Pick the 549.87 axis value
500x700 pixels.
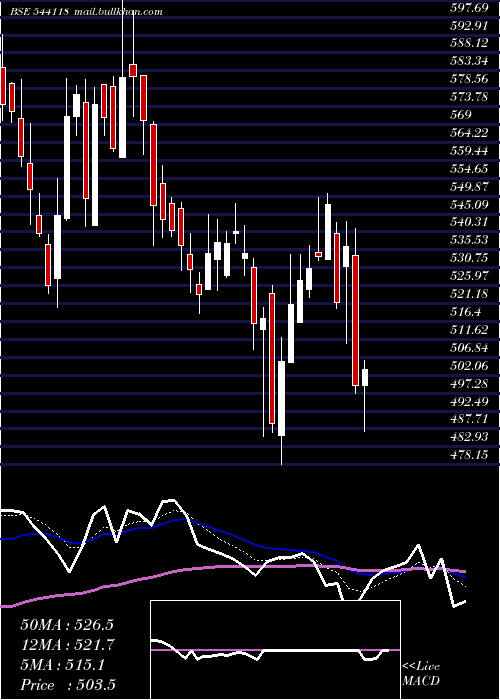coord(469,187)
